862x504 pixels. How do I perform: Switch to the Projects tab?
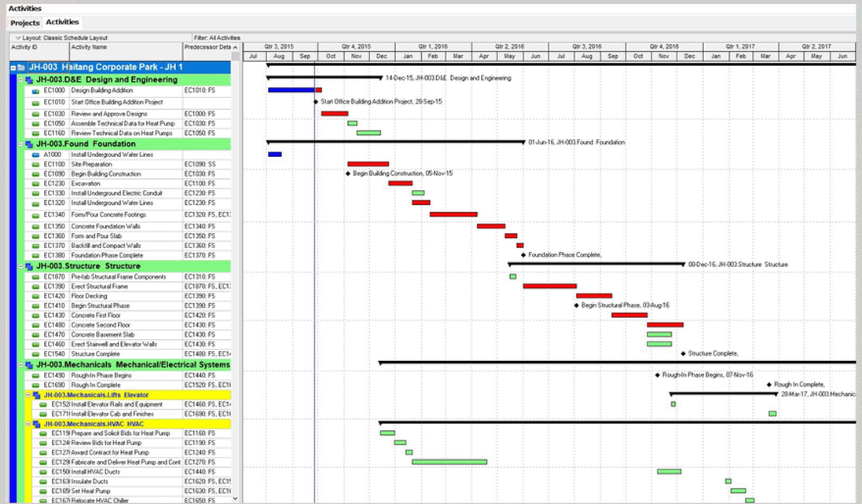pyautogui.click(x=24, y=23)
